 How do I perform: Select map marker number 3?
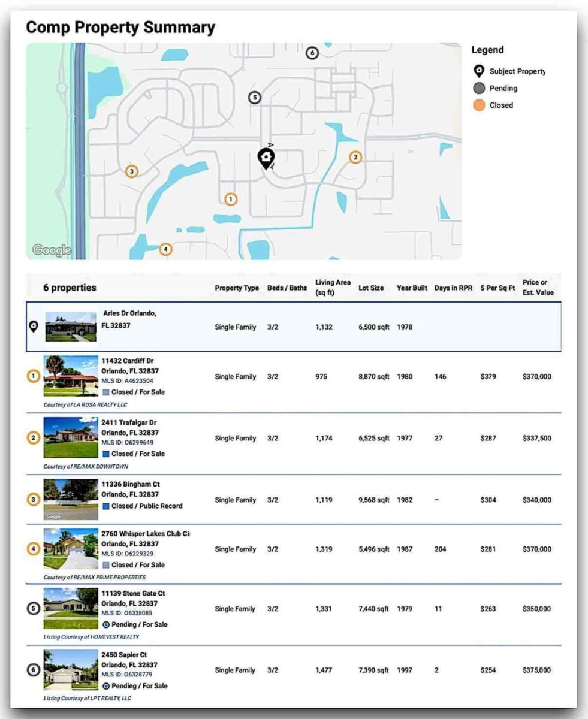point(132,171)
